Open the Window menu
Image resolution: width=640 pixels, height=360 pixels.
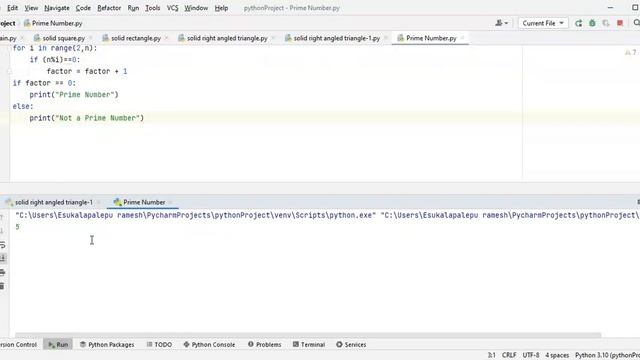pyautogui.click(x=196, y=8)
